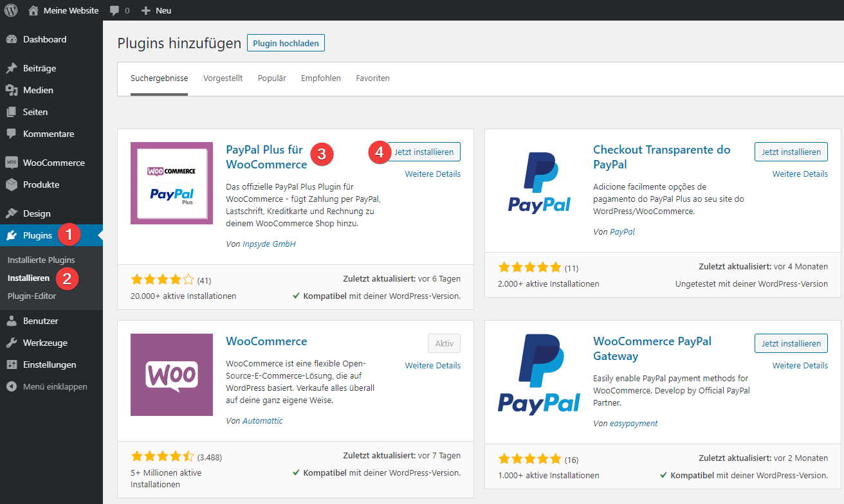Install Checkout Transparente do PayPal plugin
Viewport: 844px width, 504px height.
pyautogui.click(x=791, y=152)
